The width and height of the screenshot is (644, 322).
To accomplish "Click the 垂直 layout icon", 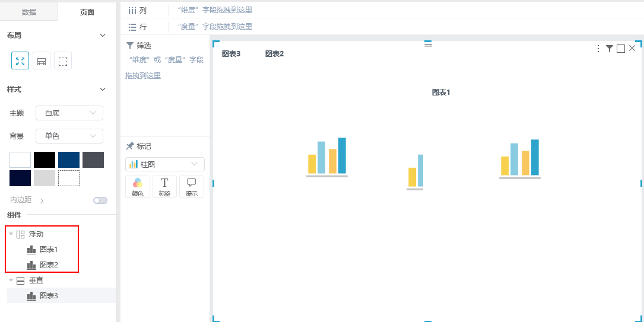I will 21,280.
